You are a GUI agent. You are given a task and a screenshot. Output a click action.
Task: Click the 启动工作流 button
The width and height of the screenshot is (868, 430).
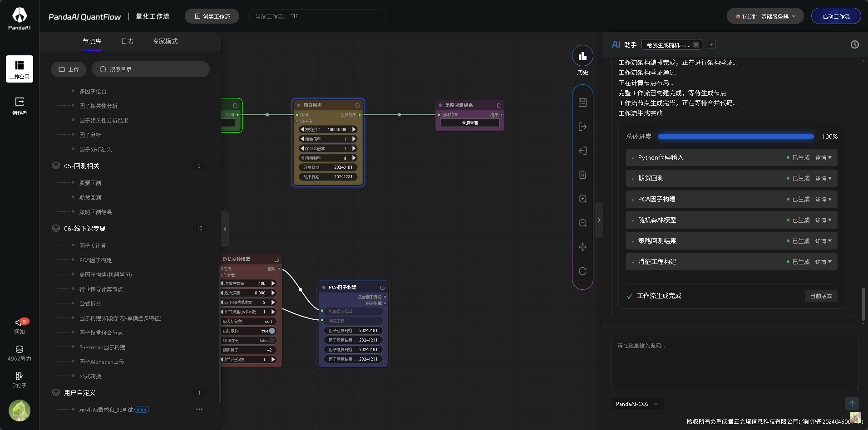pyautogui.click(x=836, y=16)
